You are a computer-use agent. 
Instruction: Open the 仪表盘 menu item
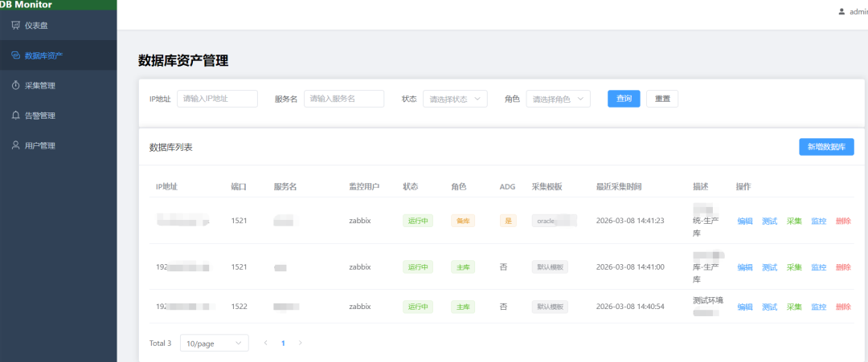[58, 26]
